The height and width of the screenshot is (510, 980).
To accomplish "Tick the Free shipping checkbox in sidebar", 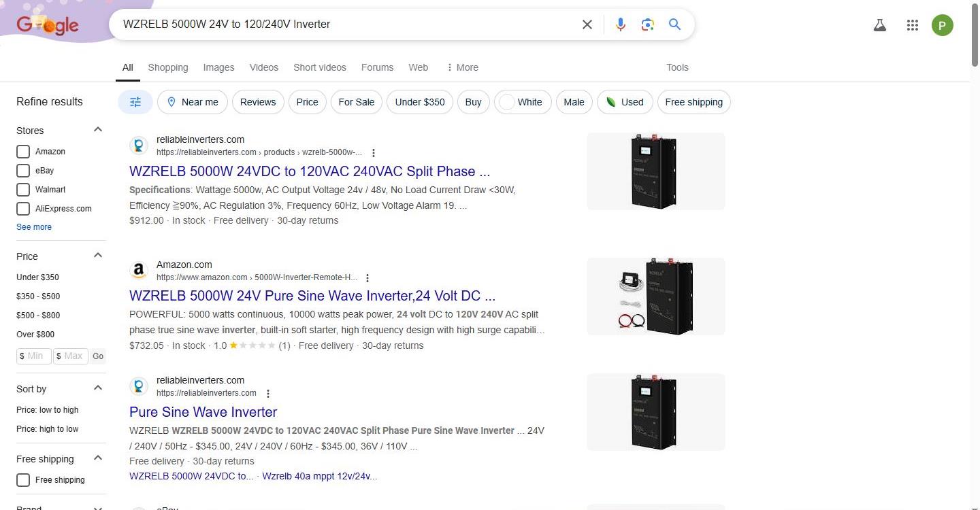I will [x=23, y=480].
